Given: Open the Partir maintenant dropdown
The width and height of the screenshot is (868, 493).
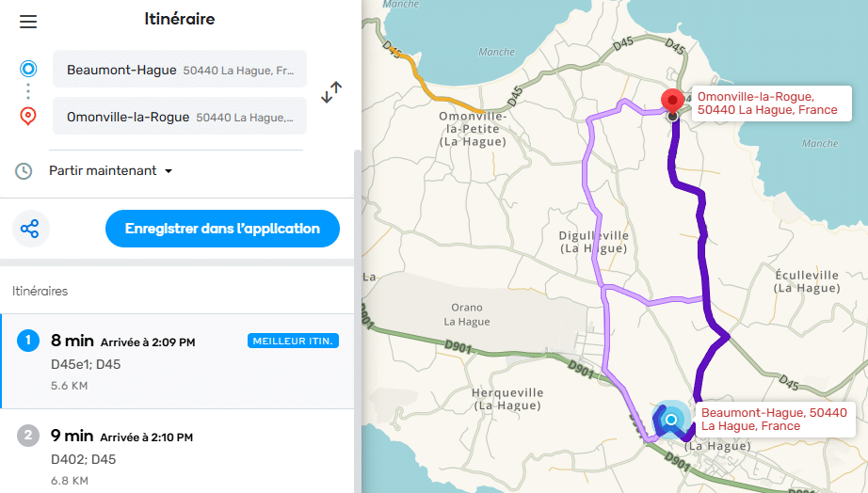Looking at the screenshot, I should coord(111,171).
